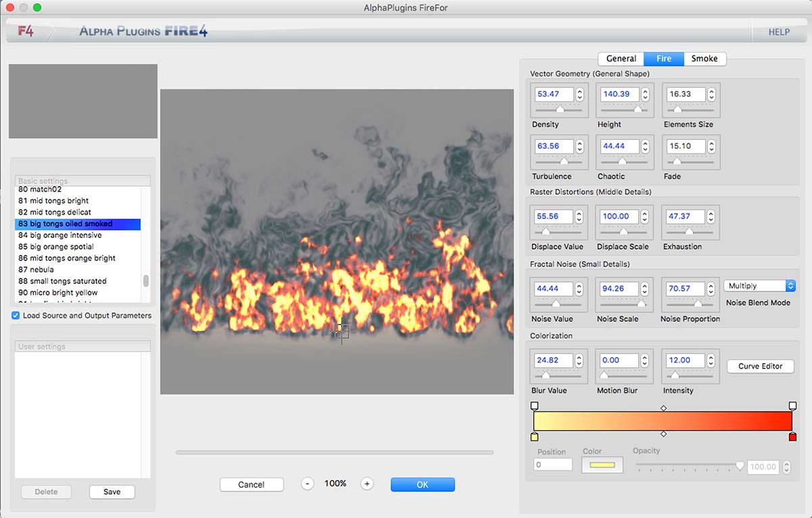Click the Turbulence value stepper arrows

coord(579,146)
